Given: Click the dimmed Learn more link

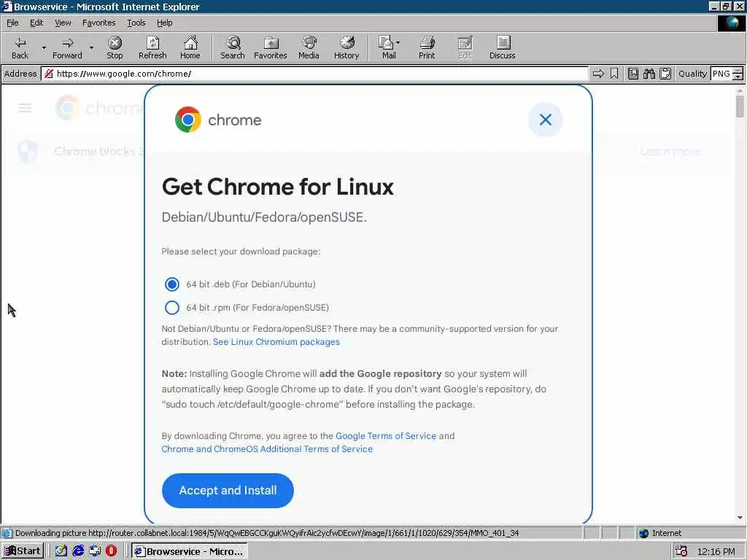Looking at the screenshot, I should point(670,152).
